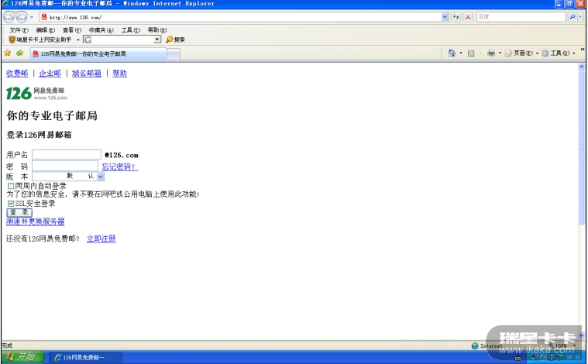This screenshot has width=588, height=364.
Task: Click the 瑞星卡卡上网安全助手 shield icon
Action: click(x=12, y=39)
